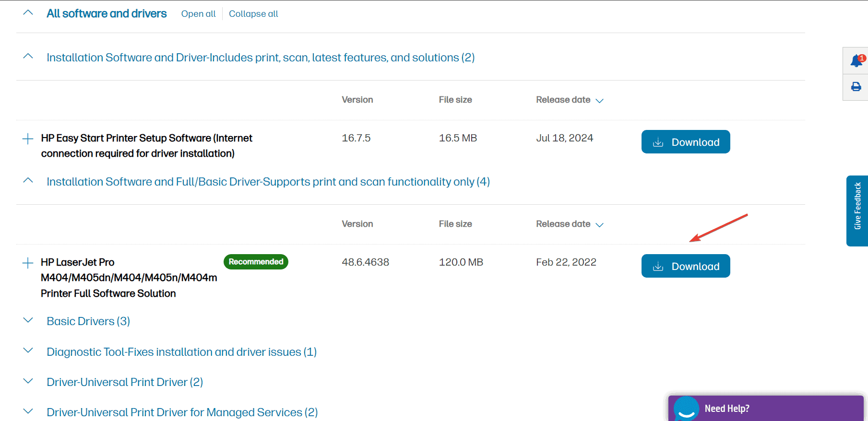This screenshot has height=421, width=868.
Task: Download HP LaserJet Pro Full Software Solution
Action: (686, 266)
